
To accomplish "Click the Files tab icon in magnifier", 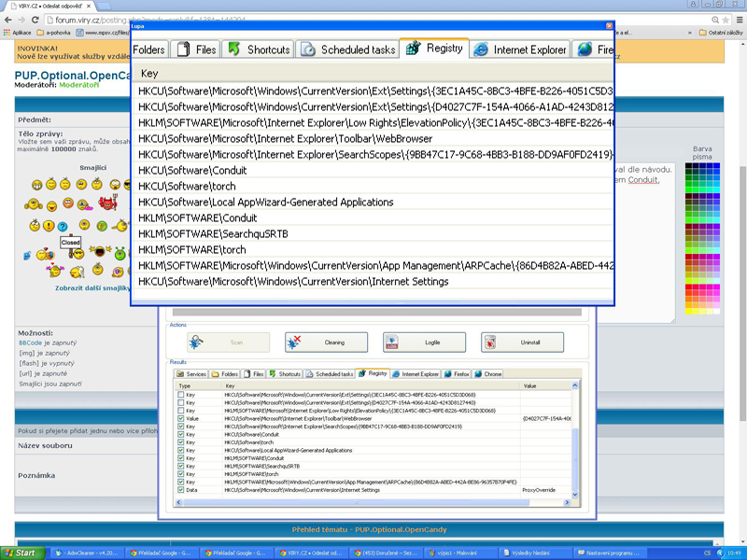I will 183,49.
